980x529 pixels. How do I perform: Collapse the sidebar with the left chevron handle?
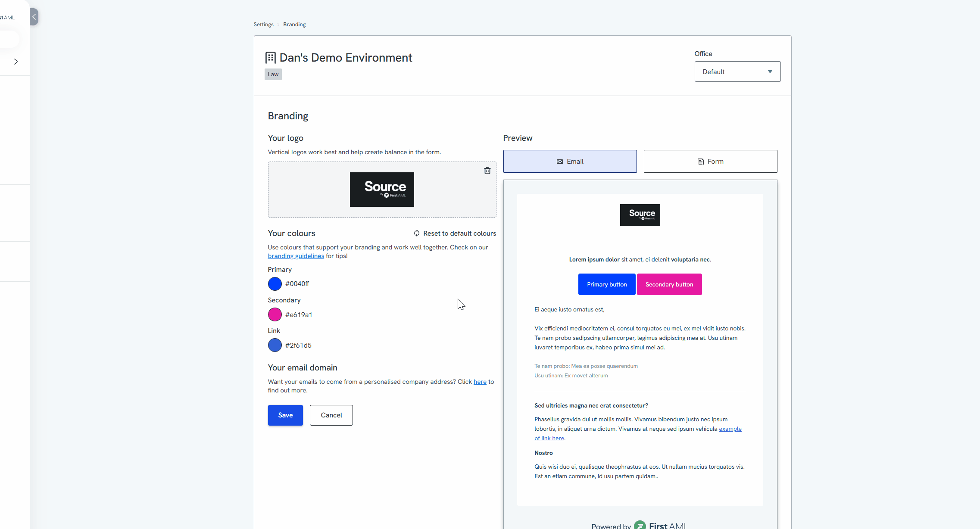click(x=34, y=17)
